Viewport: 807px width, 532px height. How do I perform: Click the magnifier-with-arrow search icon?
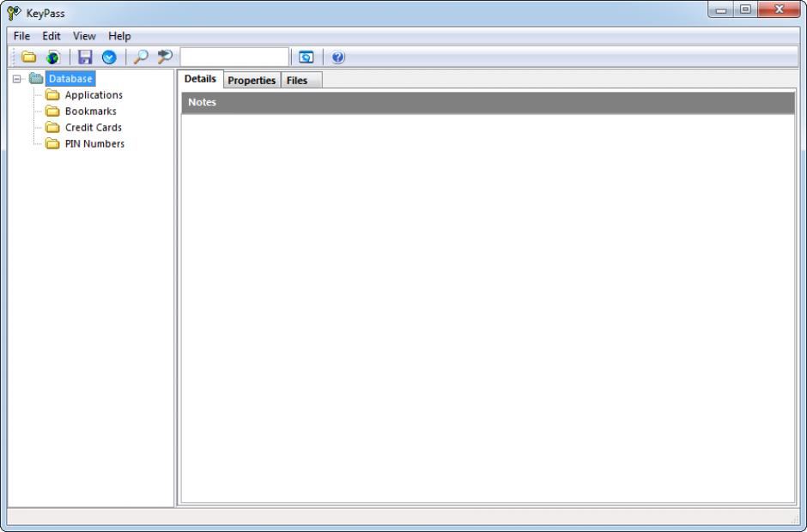click(x=165, y=57)
